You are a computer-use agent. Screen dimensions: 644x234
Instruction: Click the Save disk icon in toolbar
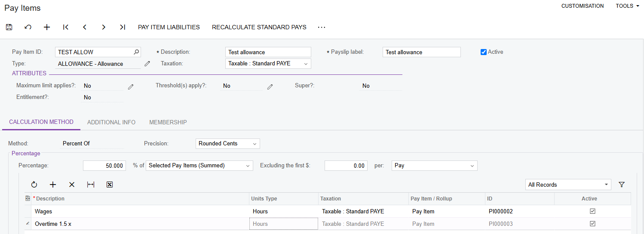click(x=9, y=27)
